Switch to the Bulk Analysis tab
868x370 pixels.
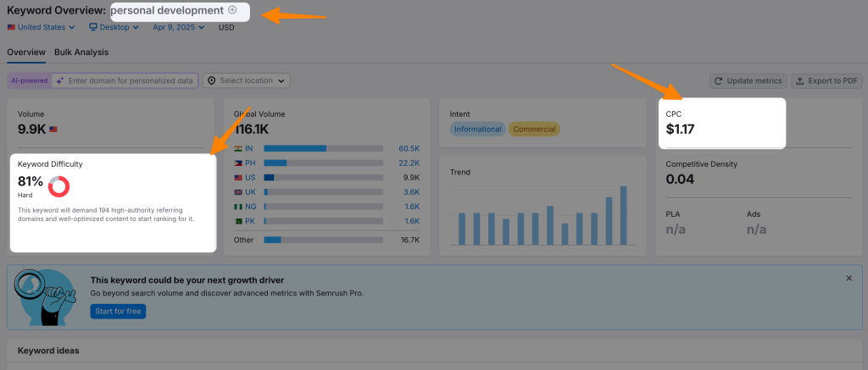81,52
